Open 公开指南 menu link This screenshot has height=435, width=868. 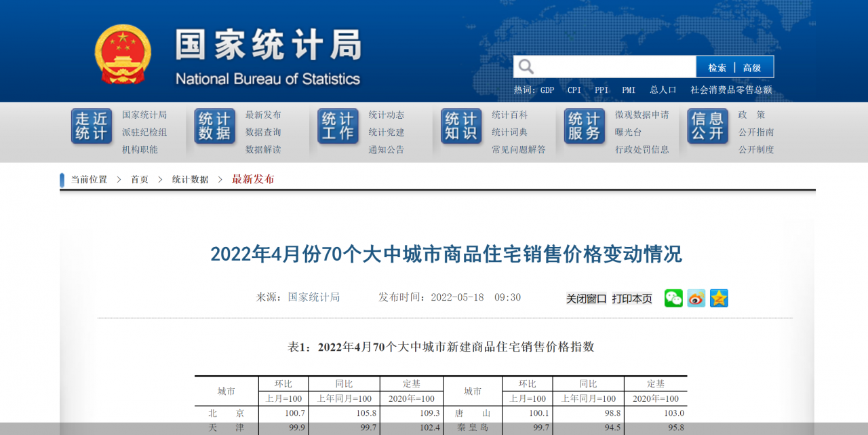point(756,132)
